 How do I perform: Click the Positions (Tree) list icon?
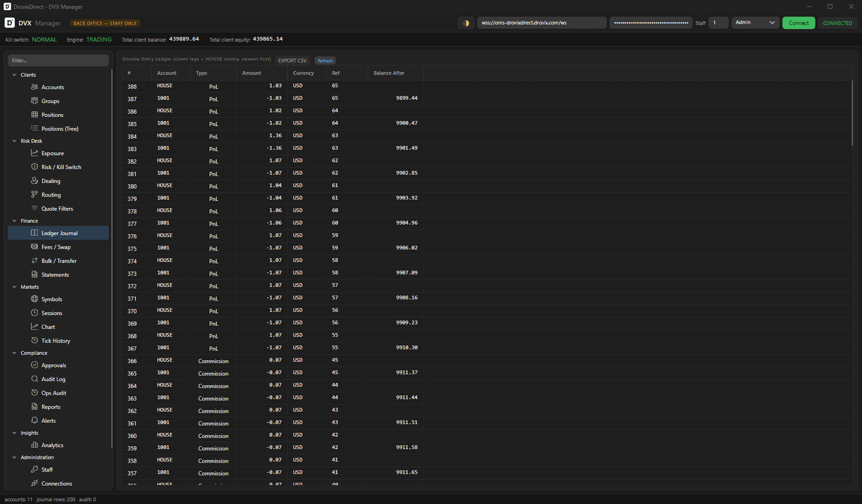[34, 129]
